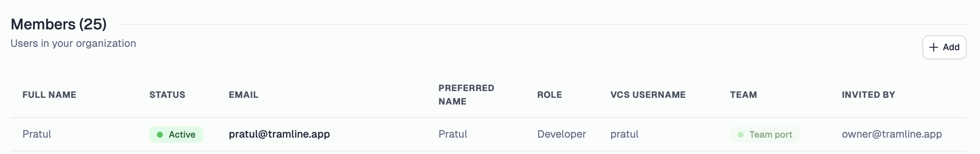Select the Team port badge

(x=765, y=135)
